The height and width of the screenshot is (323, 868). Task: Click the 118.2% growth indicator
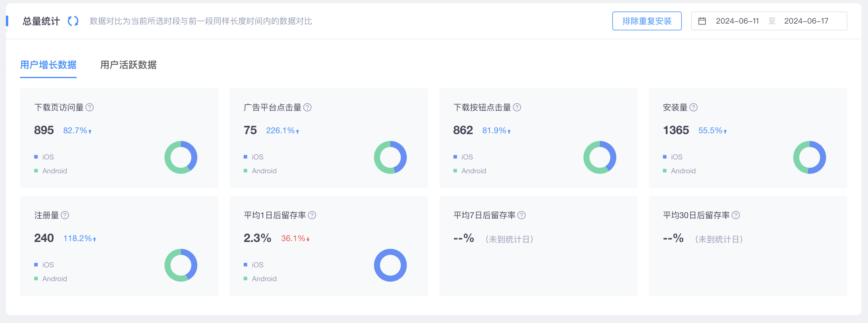pyautogui.click(x=80, y=238)
